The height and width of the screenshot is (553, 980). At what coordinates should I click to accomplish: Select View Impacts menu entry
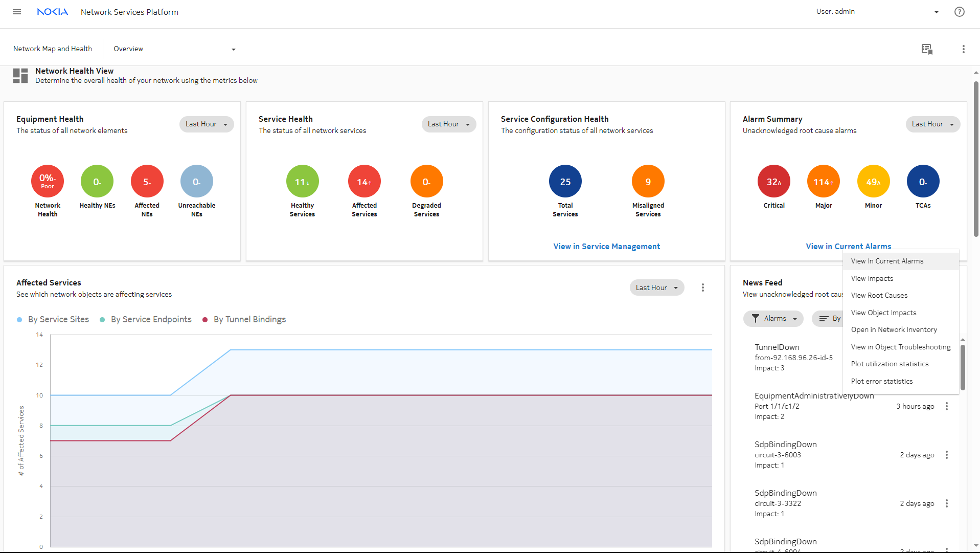(901, 279)
